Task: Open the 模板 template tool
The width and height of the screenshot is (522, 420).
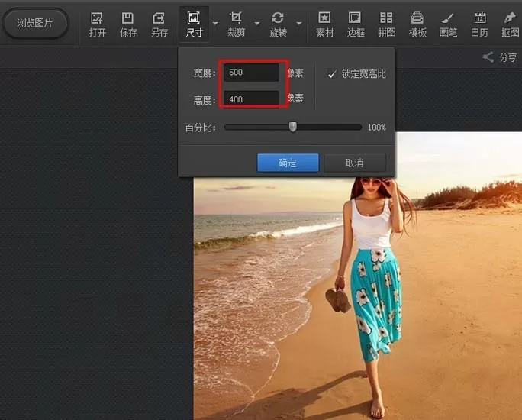Action: coord(417,24)
